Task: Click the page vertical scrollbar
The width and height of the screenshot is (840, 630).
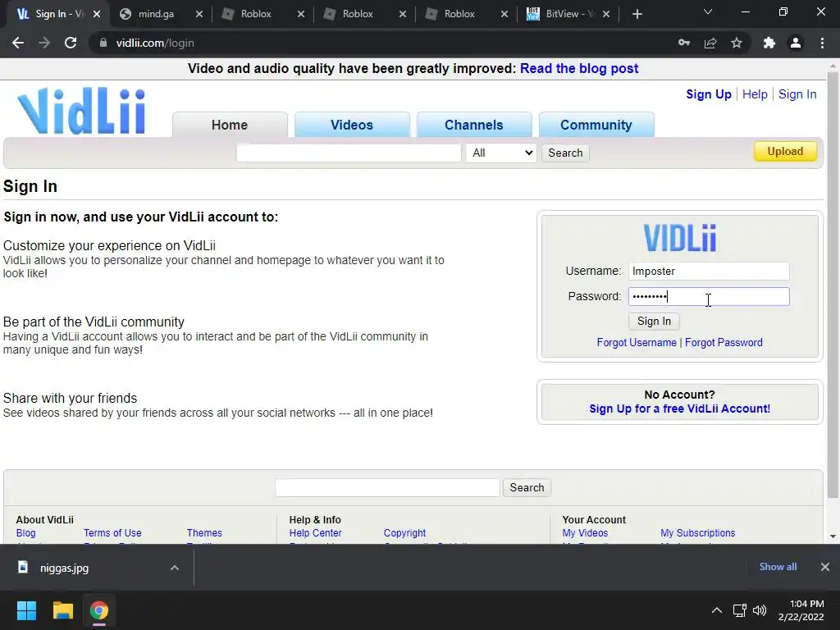Action: [x=833, y=284]
